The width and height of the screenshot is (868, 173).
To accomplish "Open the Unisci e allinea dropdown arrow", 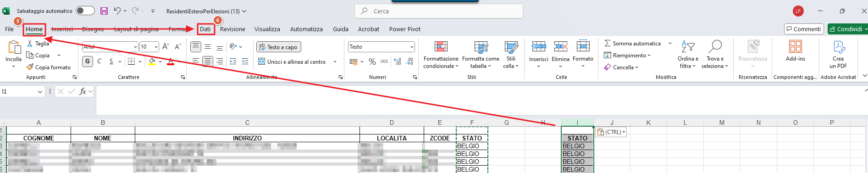I will (335, 61).
